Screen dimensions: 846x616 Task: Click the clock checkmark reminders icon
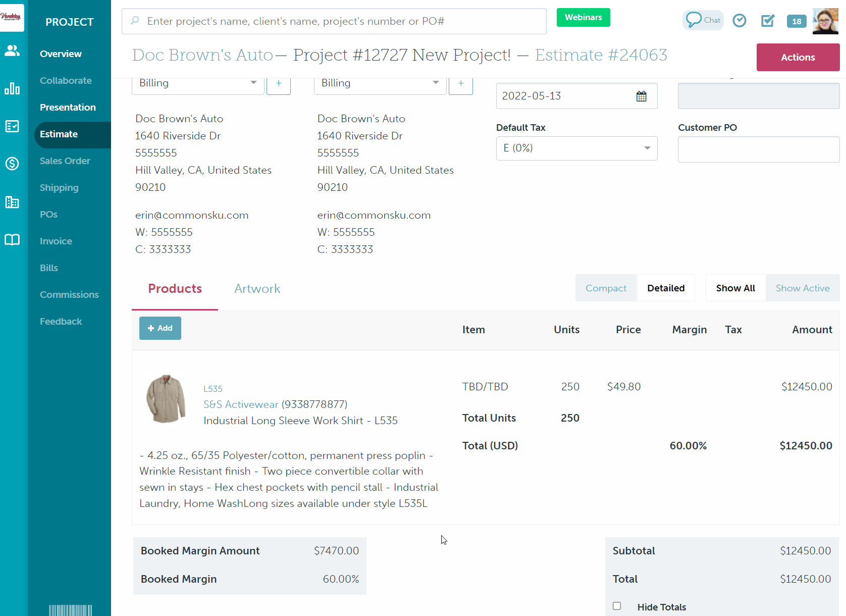click(739, 20)
